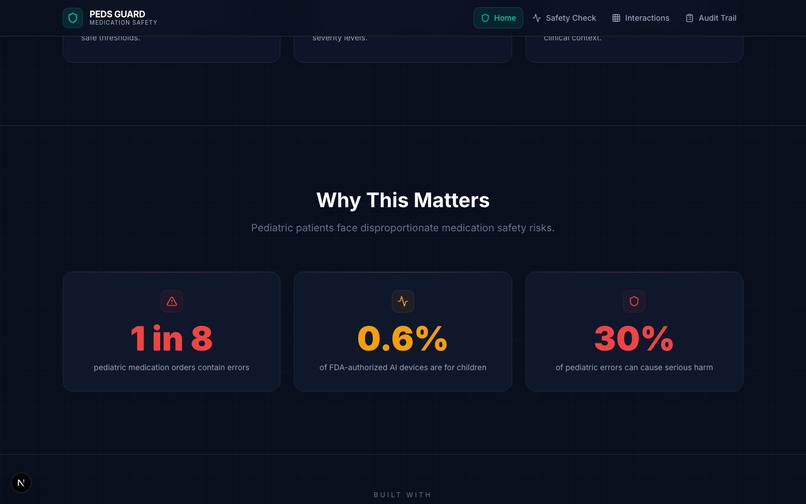Click the red warning triangle icon
This screenshot has width=806, height=504.
point(172,301)
